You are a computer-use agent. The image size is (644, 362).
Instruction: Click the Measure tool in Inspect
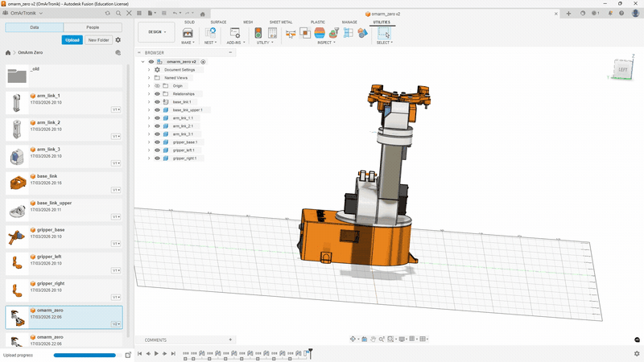tap(291, 33)
